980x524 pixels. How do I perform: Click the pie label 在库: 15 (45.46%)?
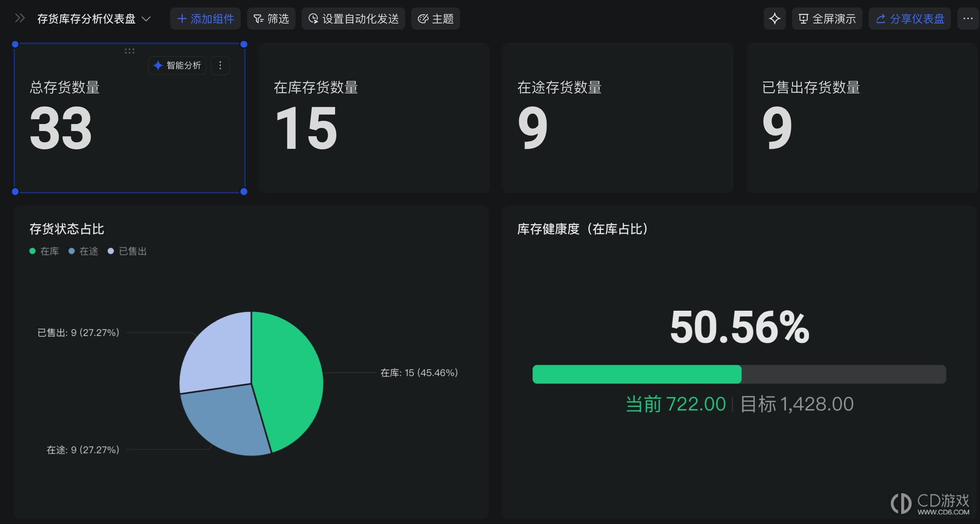419,373
